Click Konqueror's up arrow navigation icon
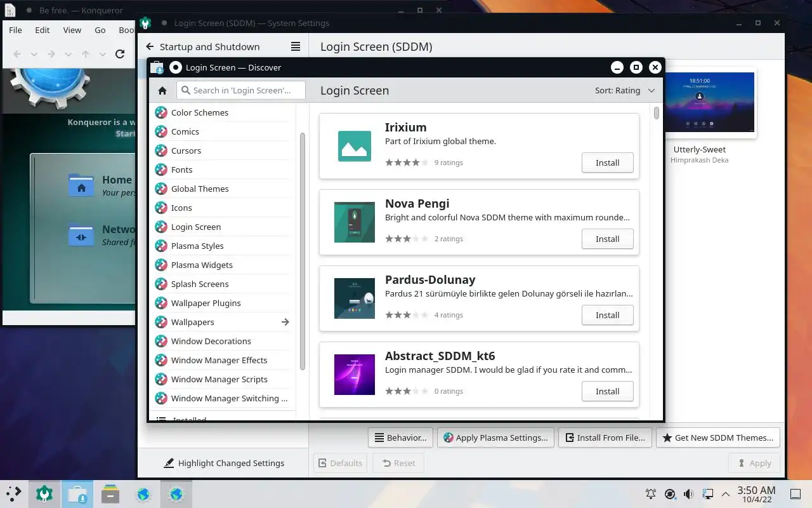812x508 pixels. pyautogui.click(x=86, y=54)
